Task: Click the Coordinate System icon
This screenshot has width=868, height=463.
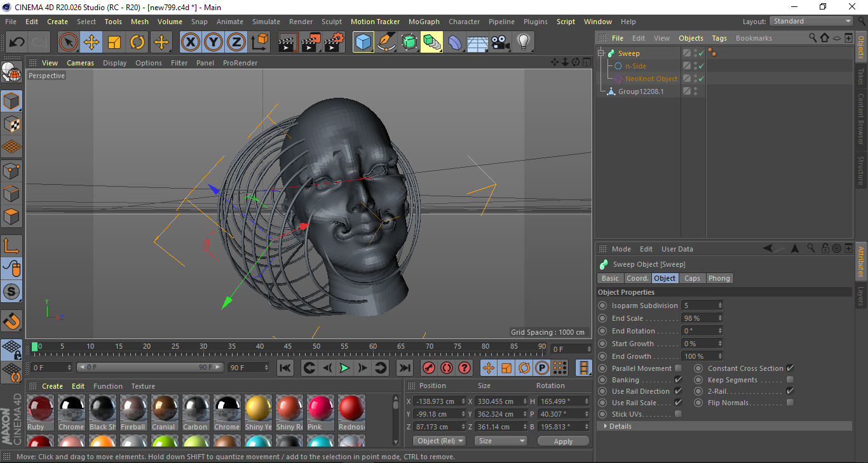Action: 259,43
